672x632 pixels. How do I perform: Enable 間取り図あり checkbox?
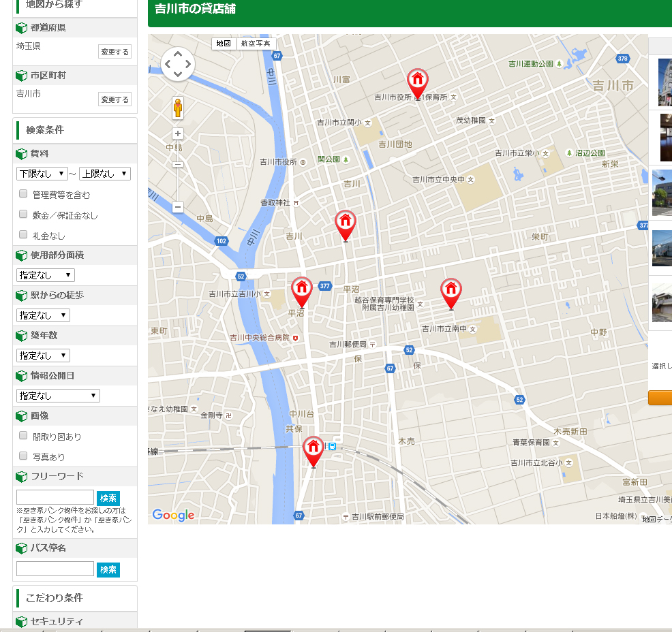click(x=23, y=435)
